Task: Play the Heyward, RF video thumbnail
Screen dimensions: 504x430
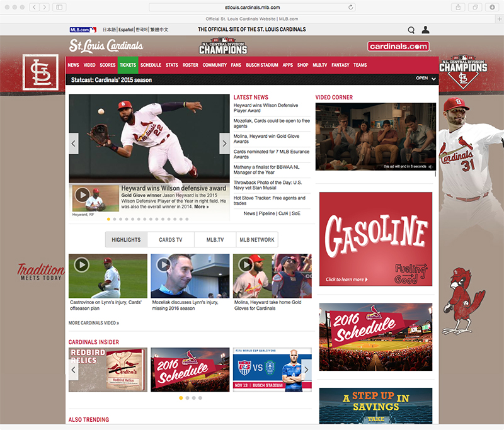Action: point(96,198)
